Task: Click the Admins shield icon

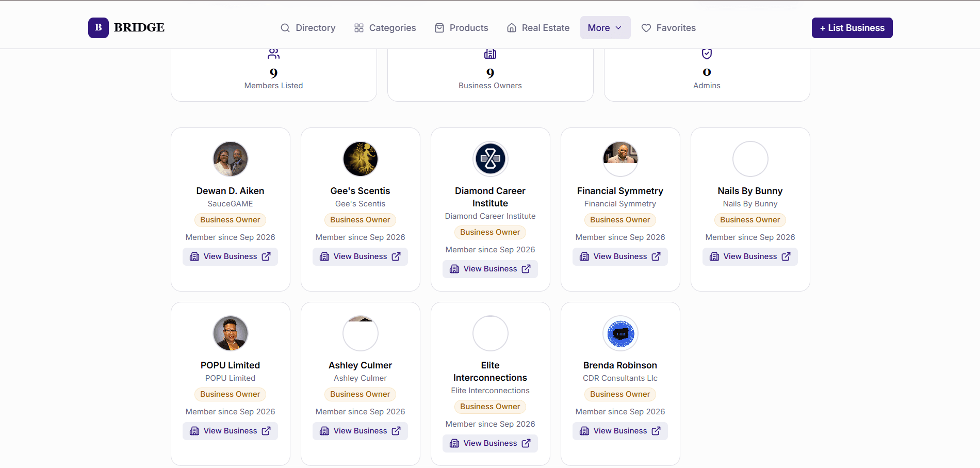Action: (x=707, y=54)
